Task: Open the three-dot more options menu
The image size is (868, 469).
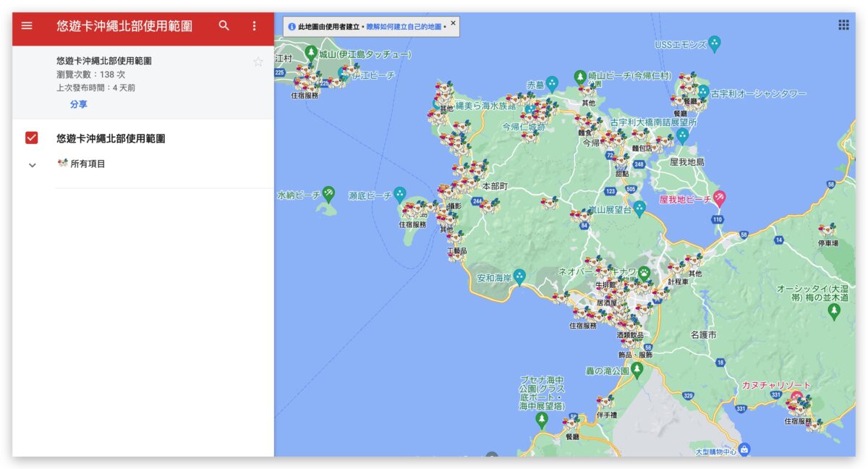Action: 254,26
